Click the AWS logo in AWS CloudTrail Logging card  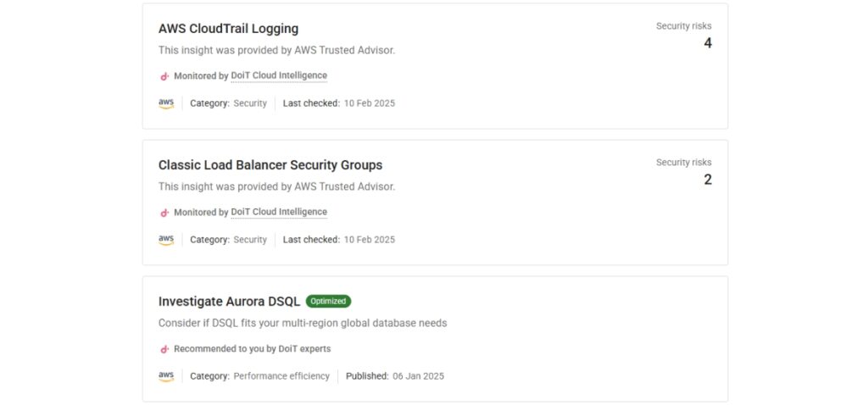pos(166,103)
